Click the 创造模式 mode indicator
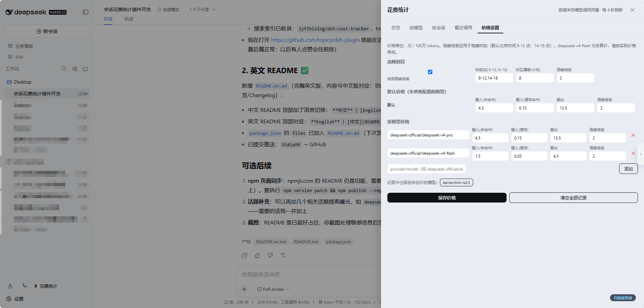This screenshot has width=644, height=308. pyautogui.click(x=168, y=10)
